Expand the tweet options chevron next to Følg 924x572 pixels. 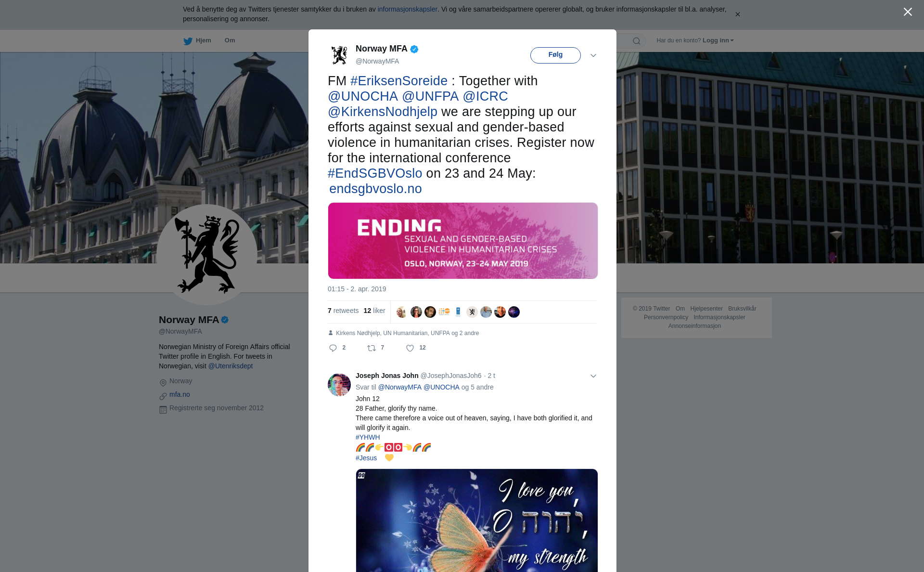click(x=593, y=55)
